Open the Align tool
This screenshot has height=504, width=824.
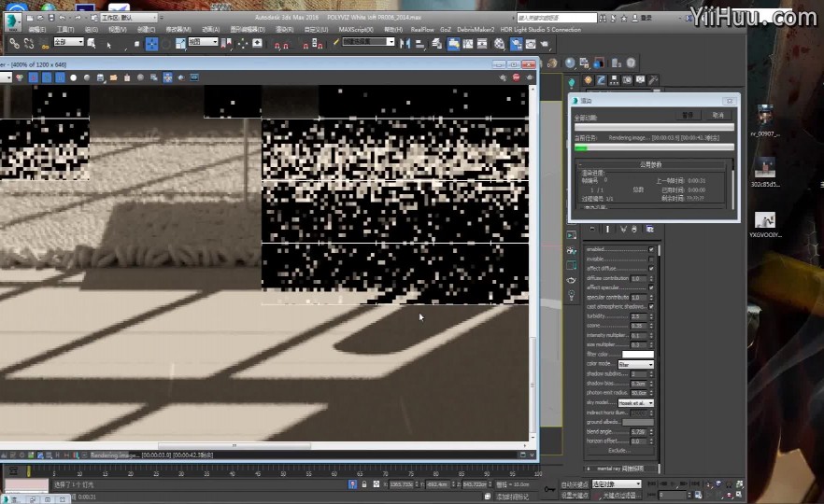pos(419,44)
